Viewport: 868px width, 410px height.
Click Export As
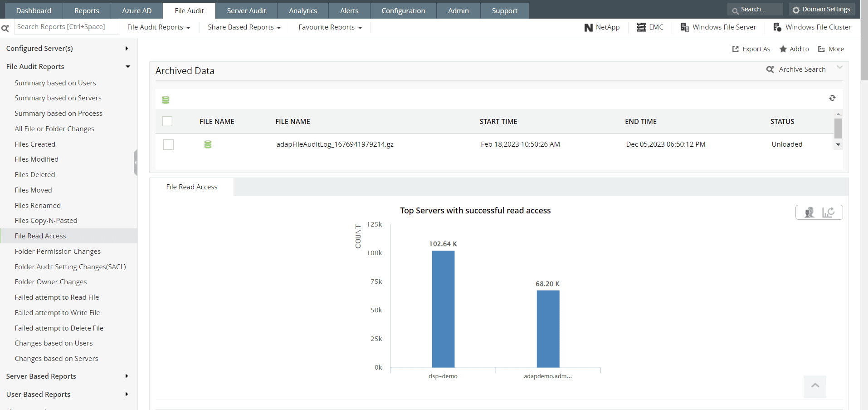tap(751, 49)
